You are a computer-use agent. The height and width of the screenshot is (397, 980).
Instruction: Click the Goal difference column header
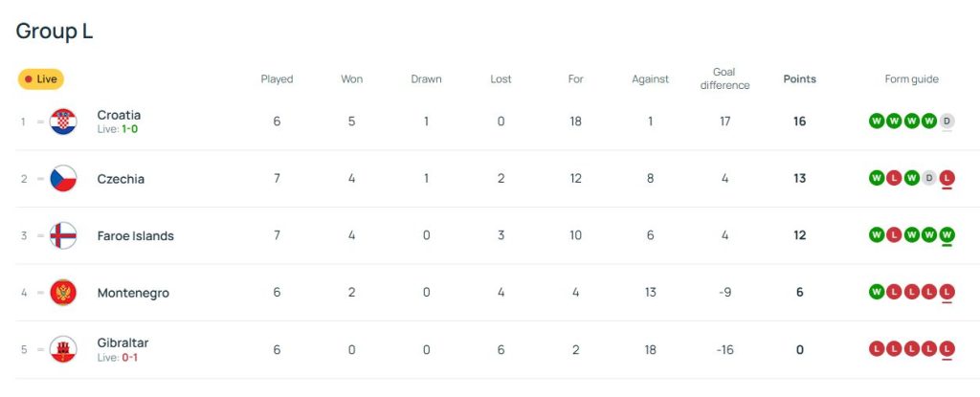(x=724, y=78)
